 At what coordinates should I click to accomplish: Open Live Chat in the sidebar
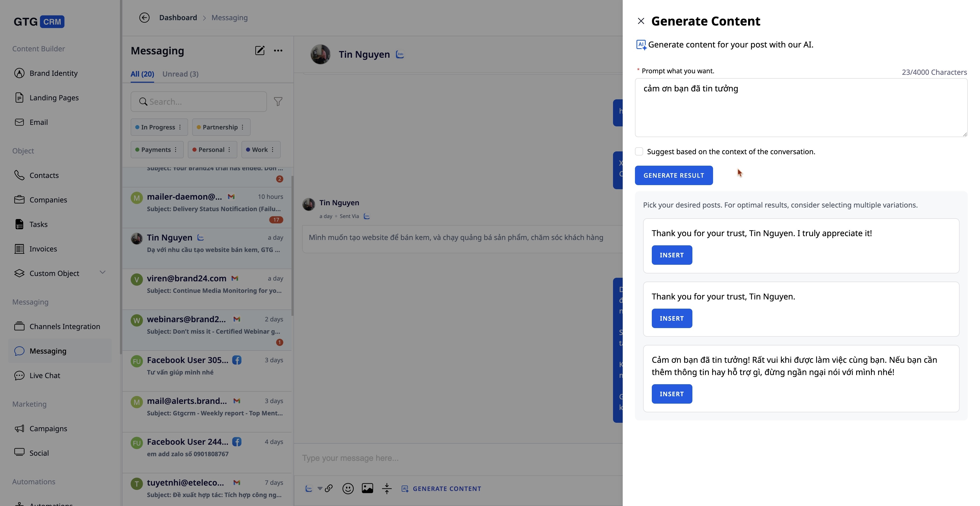(44, 376)
